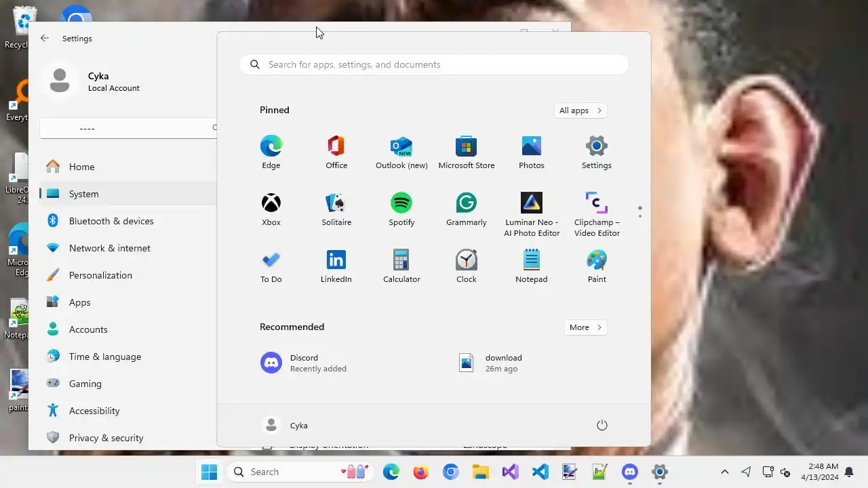Image resolution: width=868 pixels, height=488 pixels.
Task: Open Outlook (new) pinned app
Action: [x=401, y=152]
